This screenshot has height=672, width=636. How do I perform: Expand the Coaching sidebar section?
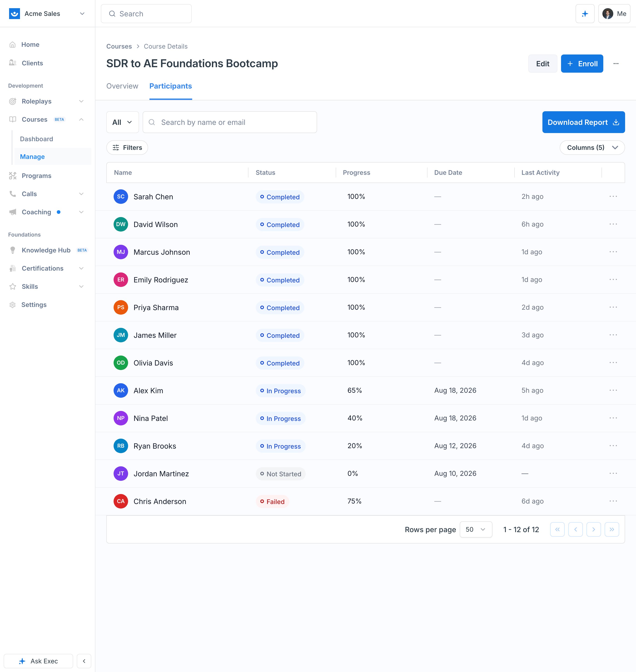pyautogui.click(x=81, y=212)
